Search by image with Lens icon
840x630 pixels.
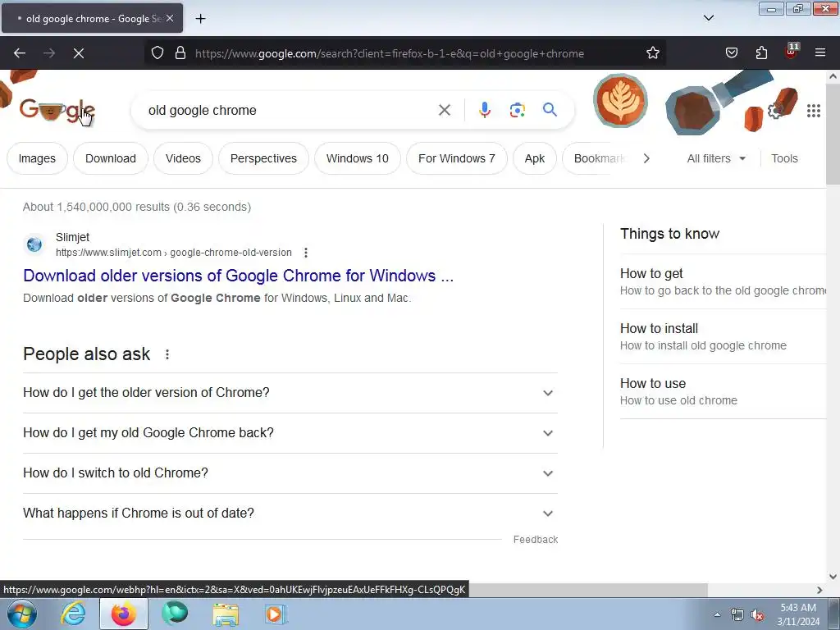pyautogui.click(x=517, y=111)
